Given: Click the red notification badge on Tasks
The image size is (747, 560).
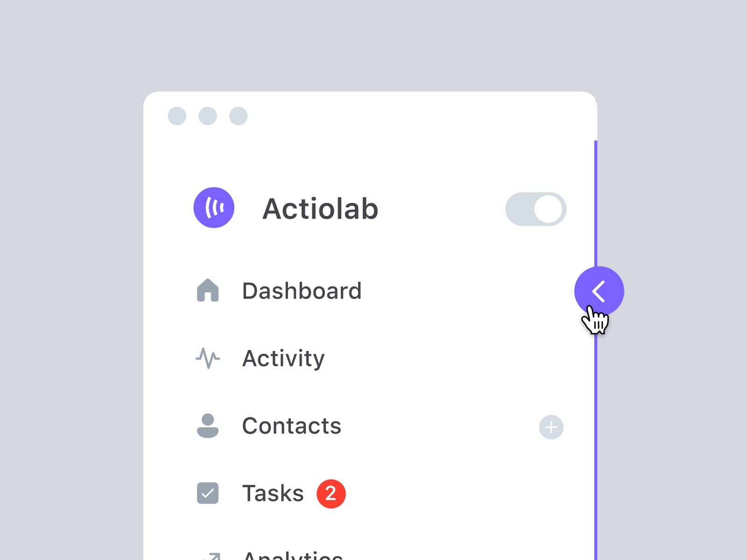Looking at the screenshot, I should 331,493.
